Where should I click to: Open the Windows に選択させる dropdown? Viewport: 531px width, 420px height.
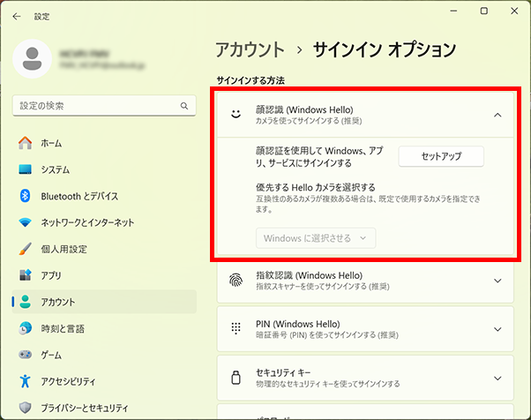click(x=316, y=238)
